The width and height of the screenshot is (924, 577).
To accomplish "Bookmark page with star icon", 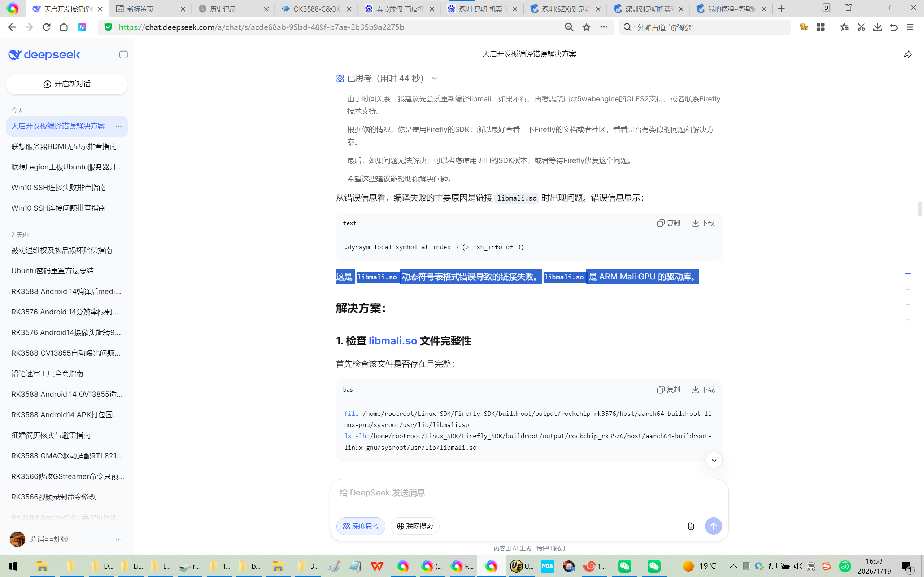I will coord(587,27).
